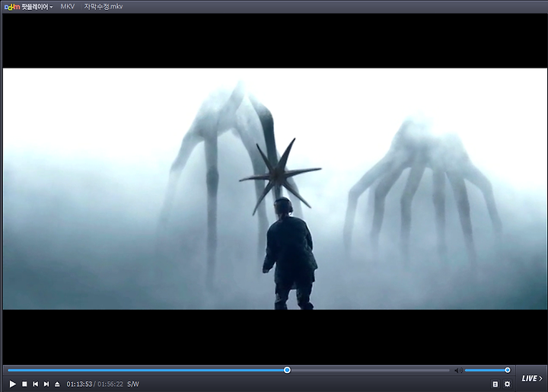The image size is (548, 392).
Task: Click the total duration 01:56:22
Action: tap(110, 384)
